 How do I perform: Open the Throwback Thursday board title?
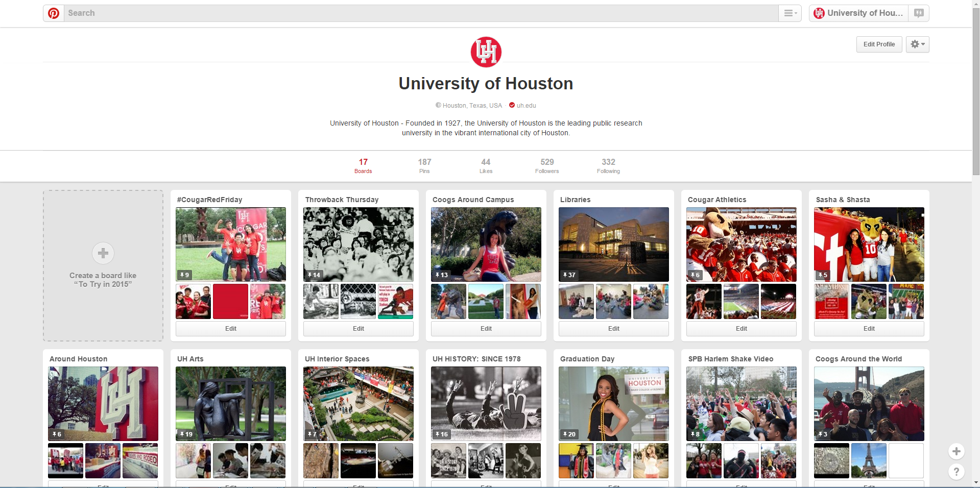(342, 200)
